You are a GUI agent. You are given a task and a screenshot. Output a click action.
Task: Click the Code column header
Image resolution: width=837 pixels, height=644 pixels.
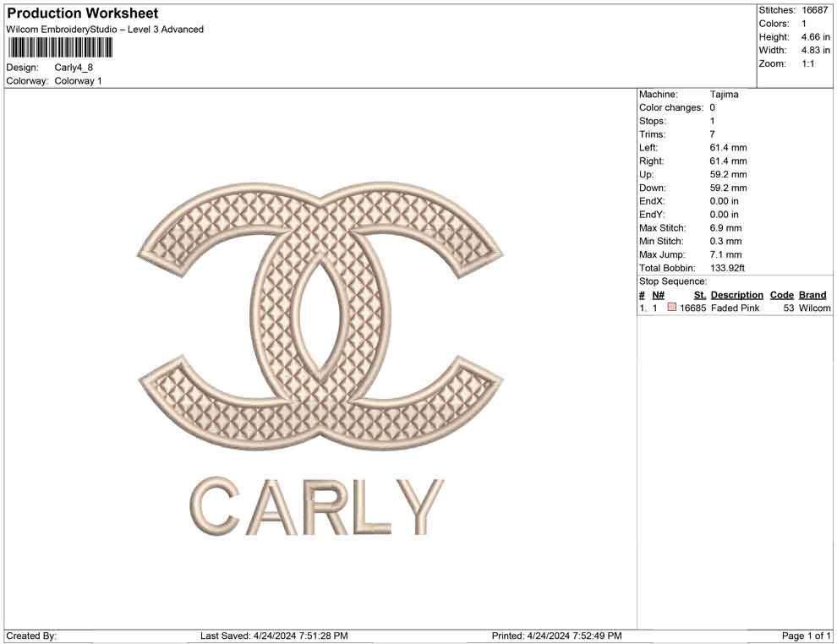(781, 295)
